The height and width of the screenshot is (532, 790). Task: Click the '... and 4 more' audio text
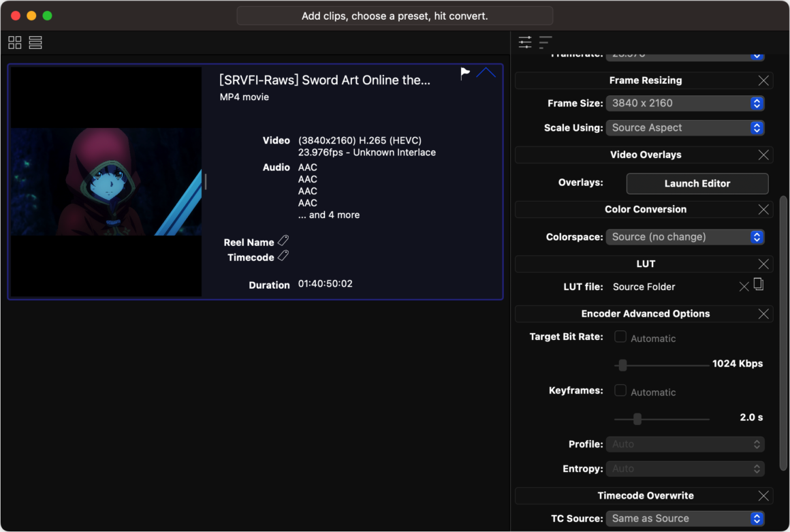point(329,215)
